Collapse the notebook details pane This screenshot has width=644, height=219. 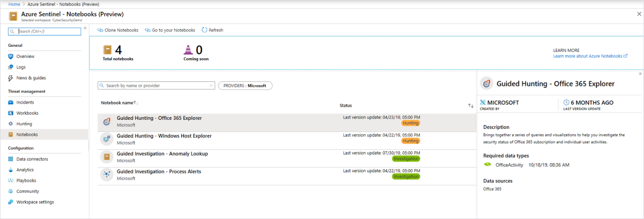click(639, 74)
